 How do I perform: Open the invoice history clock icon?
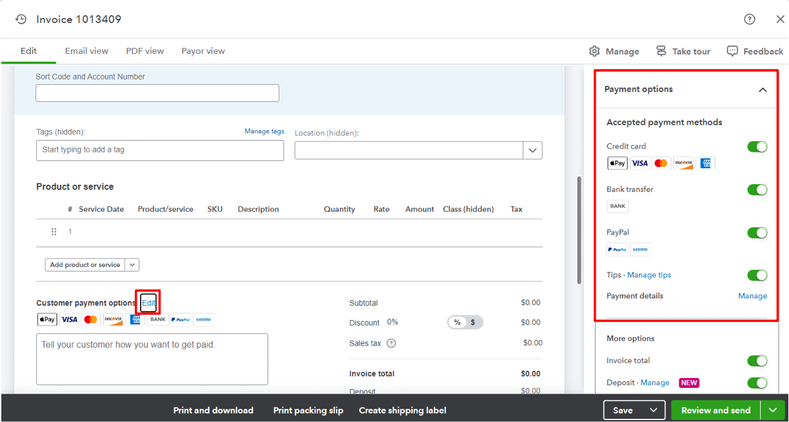click(21, 19)
